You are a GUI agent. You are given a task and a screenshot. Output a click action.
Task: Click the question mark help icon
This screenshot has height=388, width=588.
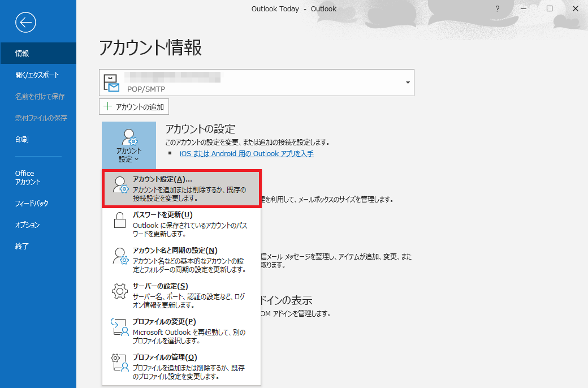pos(497,8)
